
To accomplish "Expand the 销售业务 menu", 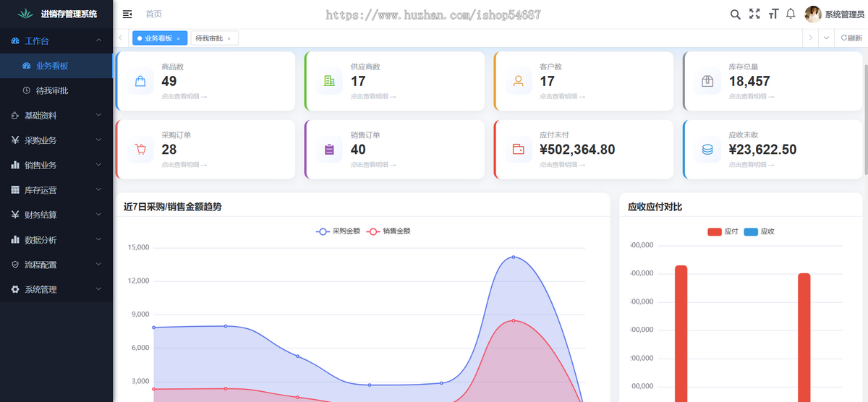I will click(56, 165).
